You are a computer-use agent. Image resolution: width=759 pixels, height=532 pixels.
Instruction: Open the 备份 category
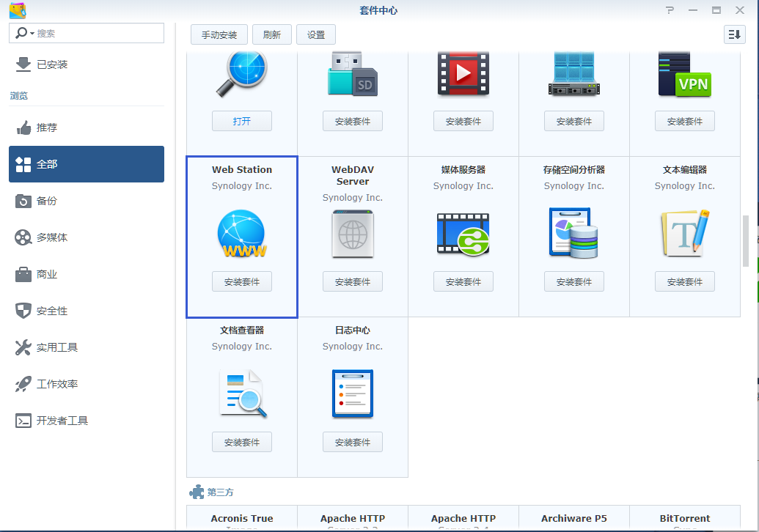click(87, 201)
